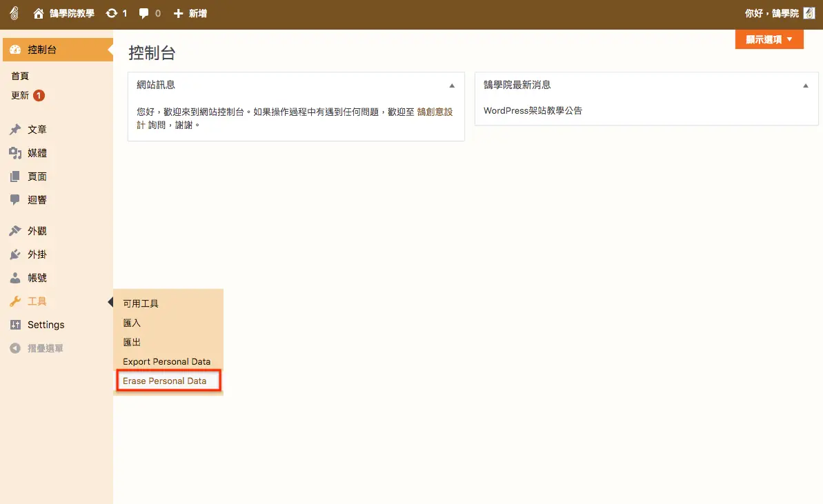This screenshot has height=504, width=823.
Task: Click the dashboard gauge icon beside 控制台
Action: coord(15,50)
